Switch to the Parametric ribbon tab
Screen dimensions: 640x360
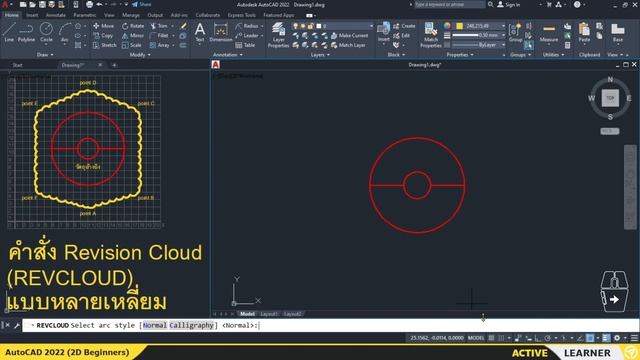pos(84,15)
